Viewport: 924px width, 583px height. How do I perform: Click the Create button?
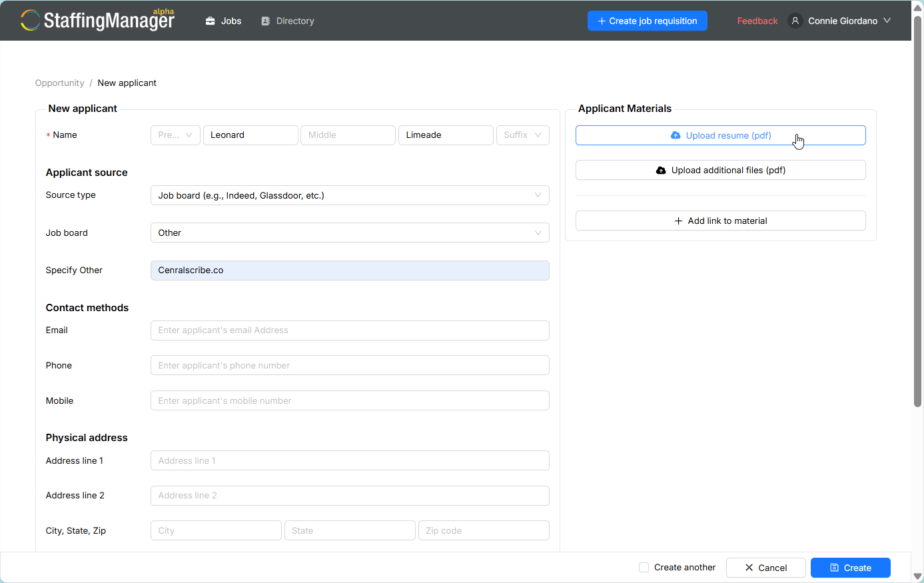(851, 568)
